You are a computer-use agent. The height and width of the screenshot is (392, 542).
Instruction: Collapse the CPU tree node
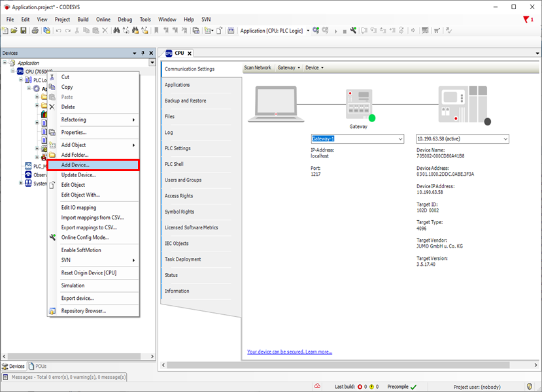tap(13, 71)
